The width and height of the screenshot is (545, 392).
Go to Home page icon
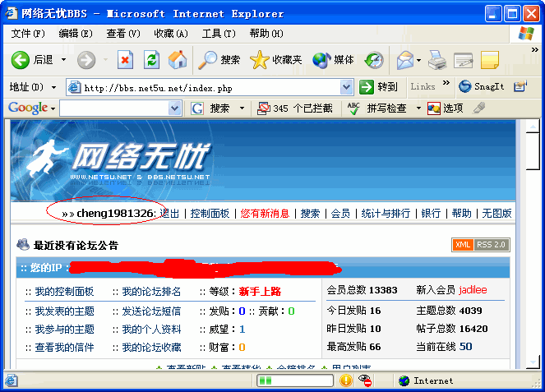coord(178,59)
